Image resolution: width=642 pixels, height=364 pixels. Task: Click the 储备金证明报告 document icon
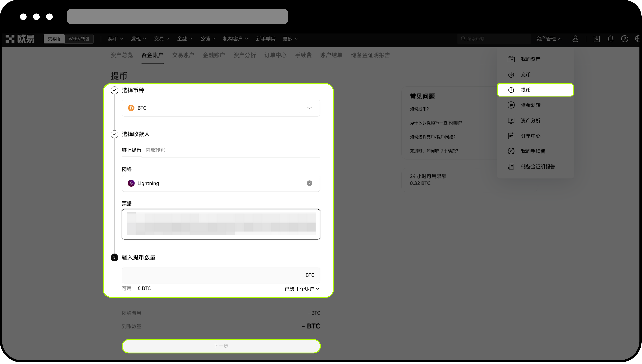(x=511, y=167)
